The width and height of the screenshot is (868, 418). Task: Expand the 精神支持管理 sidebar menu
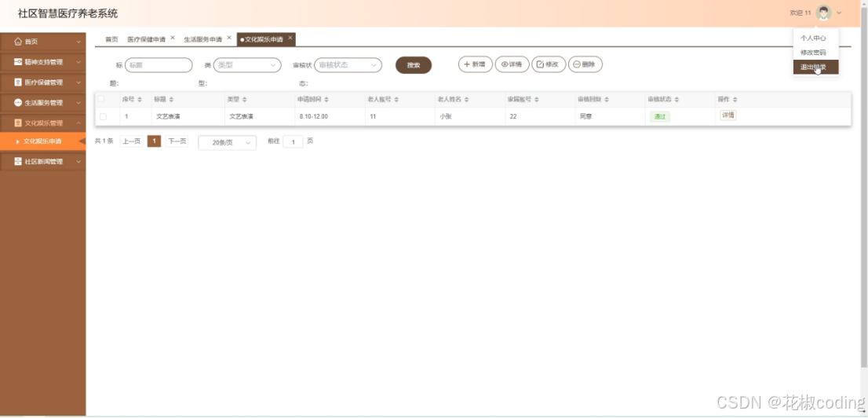coord(42,62)
